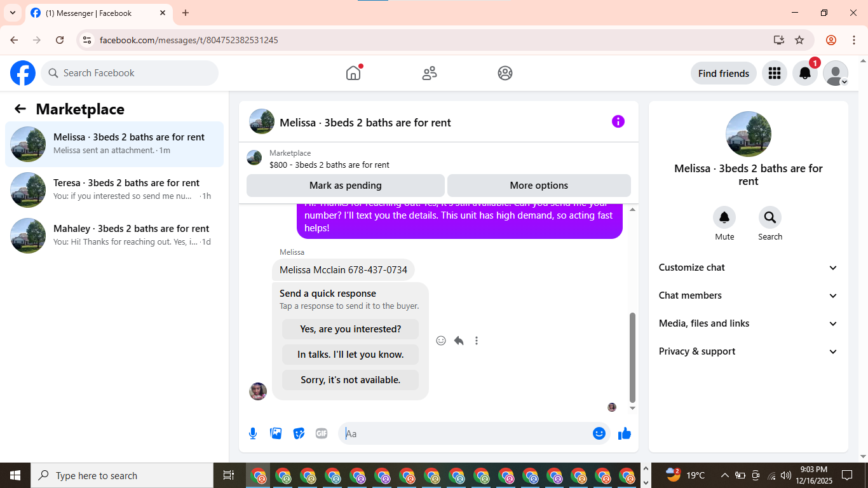This screenshot has width=868, height=488.
Task: Attach a file using the photo icon
Action: coord(276,433)
